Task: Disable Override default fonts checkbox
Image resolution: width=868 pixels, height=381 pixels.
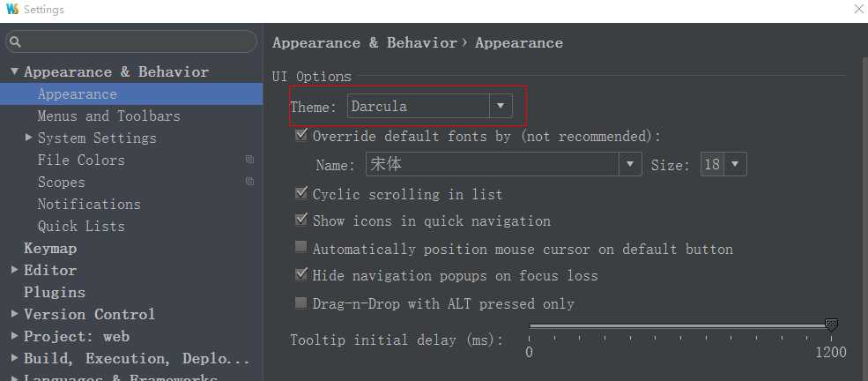Action: 301,135
